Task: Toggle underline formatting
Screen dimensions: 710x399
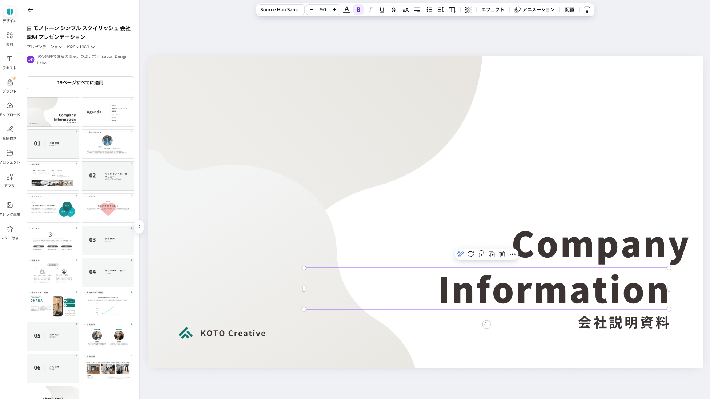Action: point(382,10)
